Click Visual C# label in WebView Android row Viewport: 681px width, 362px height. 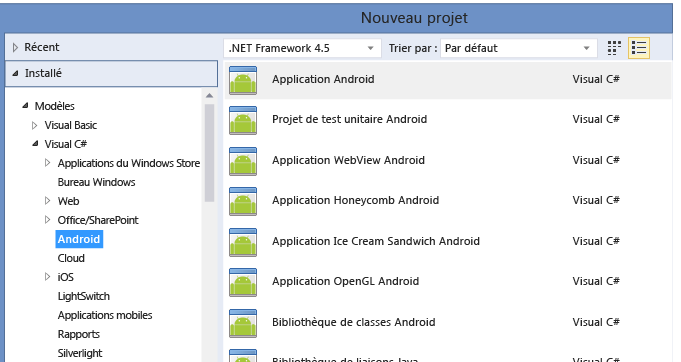coord(596,160)
